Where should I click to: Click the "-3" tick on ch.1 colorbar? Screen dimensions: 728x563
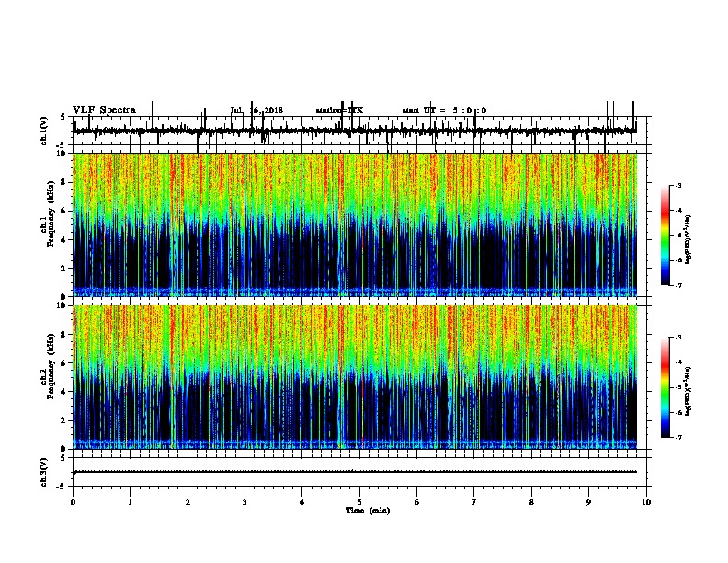click(x=678, y=185)
